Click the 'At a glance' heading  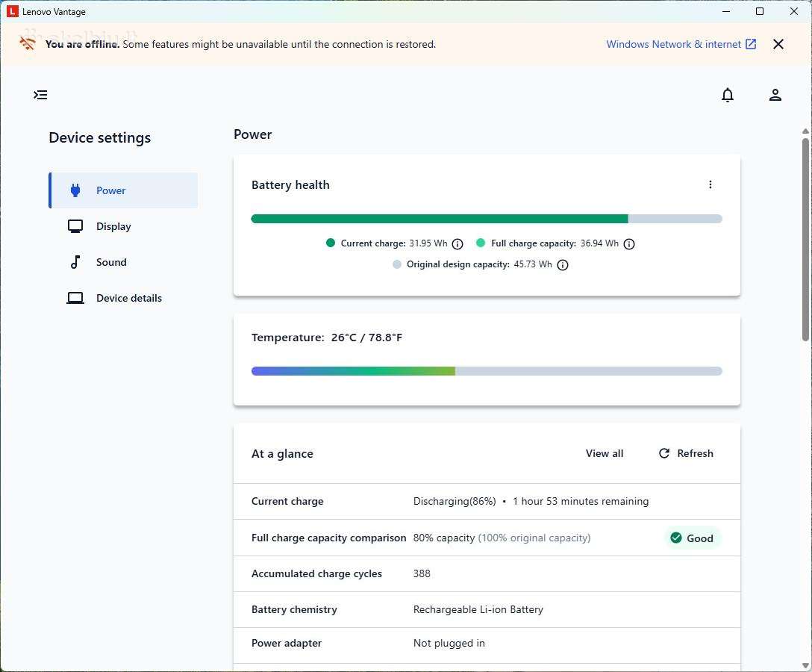[x=282, y=454]
